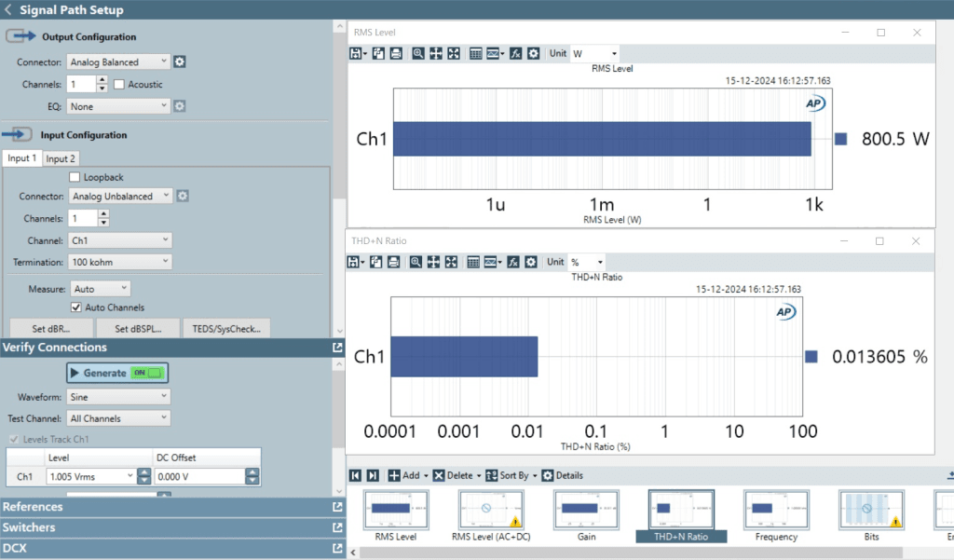Viewport: 954px width, 560px height.
Task: Switch to the Input 2 tab
Action: pos(61,158)
